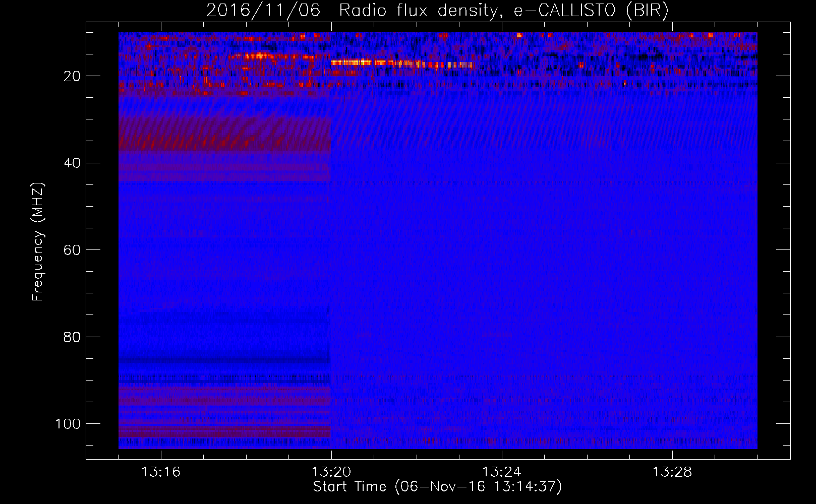Select the 13:16 time tick label
Viewport: 816px width, 504px height.
click(161, 472)
